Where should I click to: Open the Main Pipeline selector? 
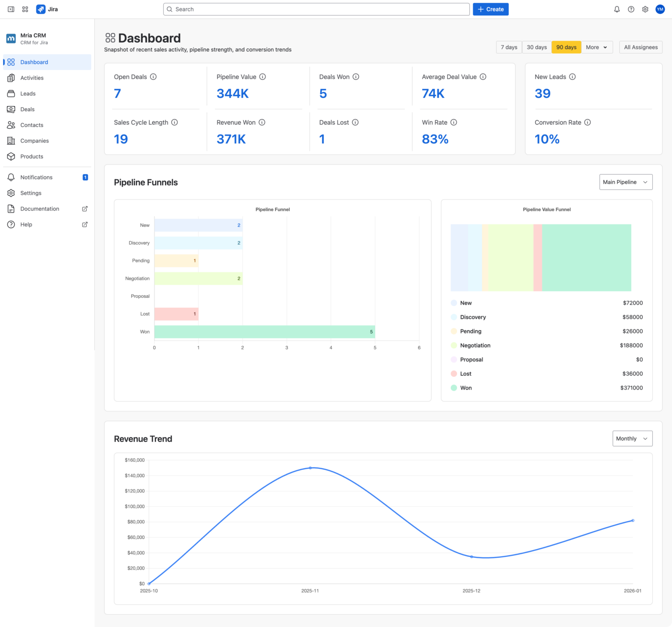[625, 182]
